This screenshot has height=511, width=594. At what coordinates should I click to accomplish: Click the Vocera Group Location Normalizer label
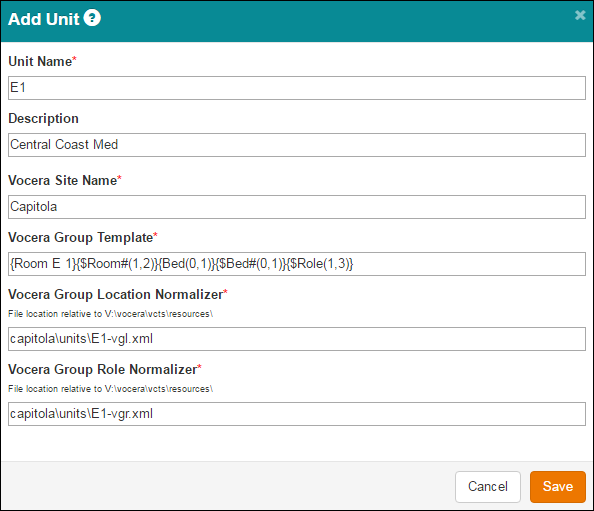(116, 294)
